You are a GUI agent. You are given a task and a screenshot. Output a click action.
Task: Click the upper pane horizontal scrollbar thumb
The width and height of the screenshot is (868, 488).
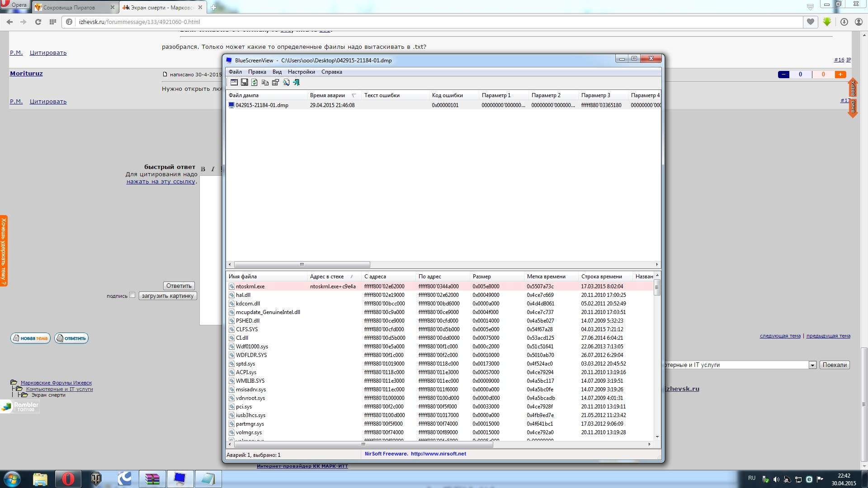click(x=302, y=265)
